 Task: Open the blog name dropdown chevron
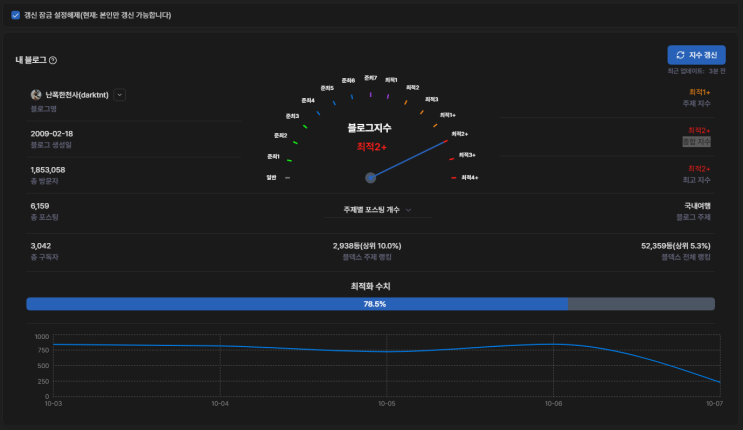tap(119, 95)
